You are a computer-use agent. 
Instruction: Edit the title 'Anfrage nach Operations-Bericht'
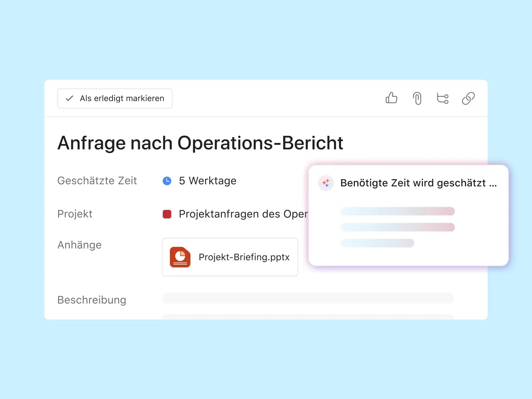coord(200,143)
